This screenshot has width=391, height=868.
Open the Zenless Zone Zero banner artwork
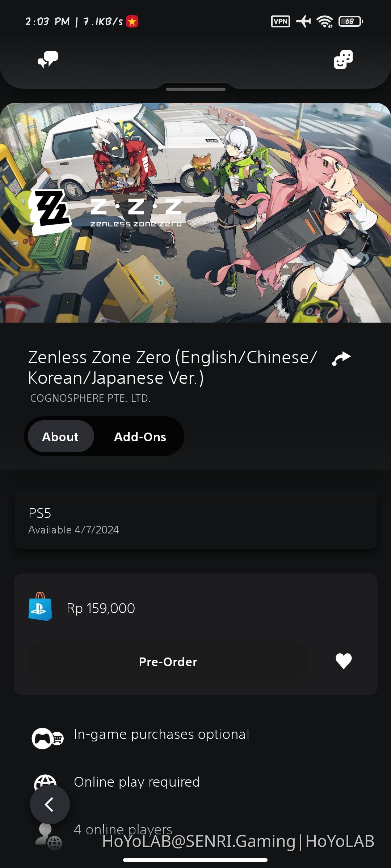click(195, 213)
